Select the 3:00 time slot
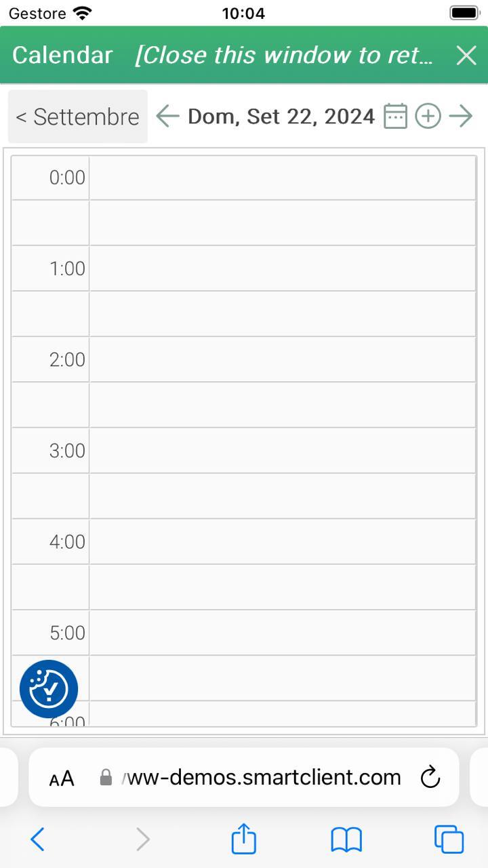Screen dimensions: 488x868 (x=283, y=450)
